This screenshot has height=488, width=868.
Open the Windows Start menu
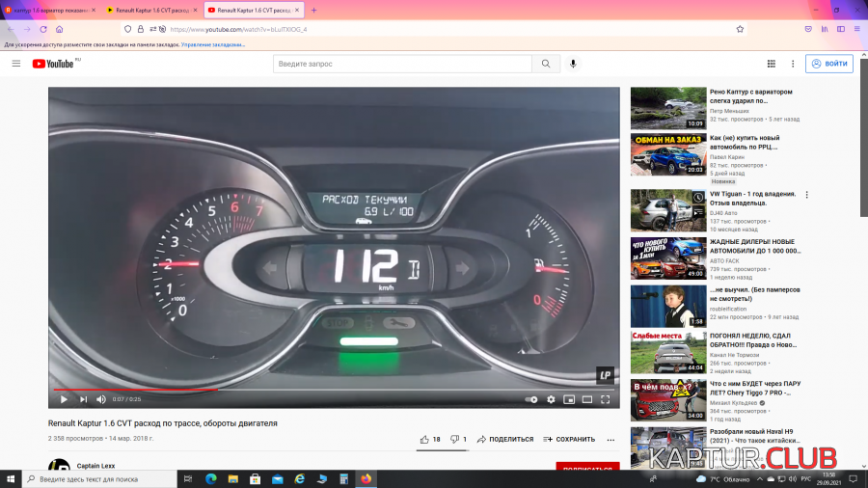11,479
